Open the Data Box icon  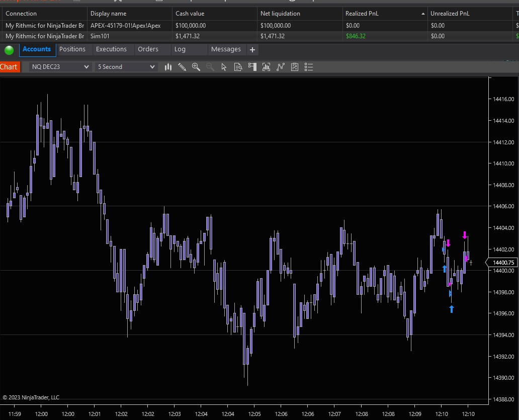coord(238,67)
